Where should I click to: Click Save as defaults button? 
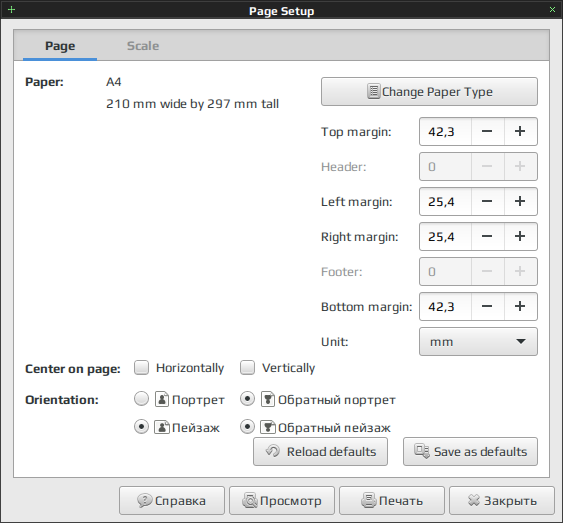(x=470, y=451)
